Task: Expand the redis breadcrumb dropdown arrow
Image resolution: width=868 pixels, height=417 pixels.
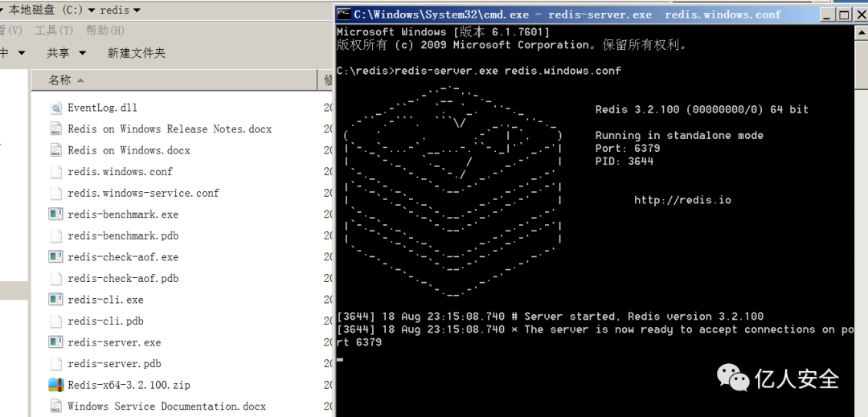Action: pyautogui.click(x=136, y=10)
